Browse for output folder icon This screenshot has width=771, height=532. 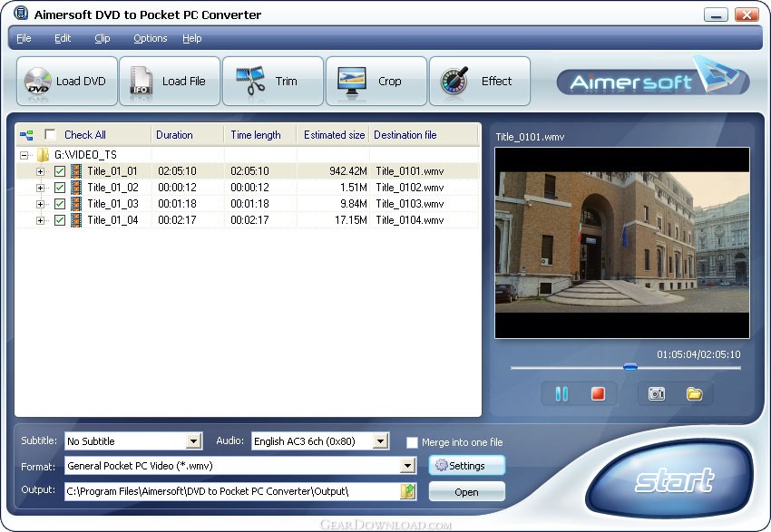[408, 491]
